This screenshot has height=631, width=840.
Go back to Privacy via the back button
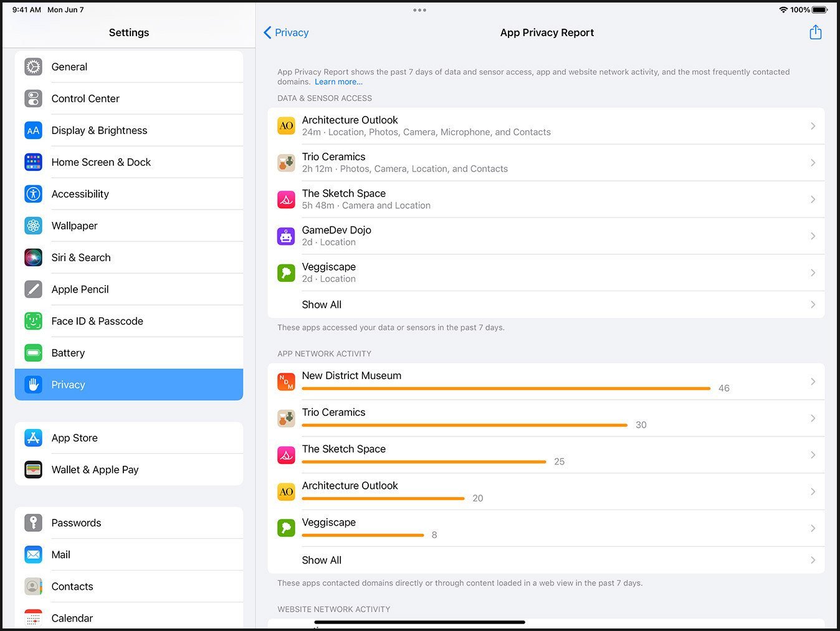tap(285, 32)
